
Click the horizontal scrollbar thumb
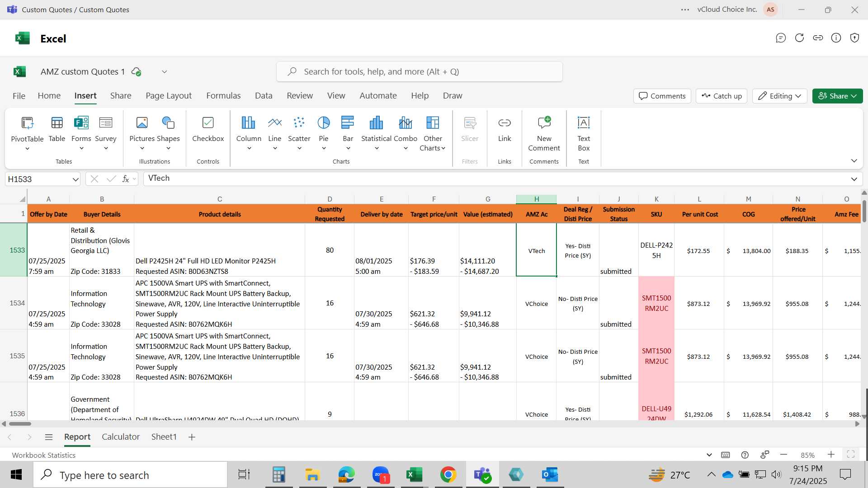pos(20,424)
